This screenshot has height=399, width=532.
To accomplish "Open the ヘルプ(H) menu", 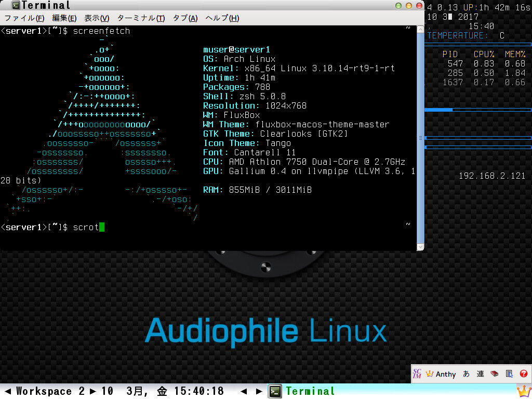I will (222, 18).
